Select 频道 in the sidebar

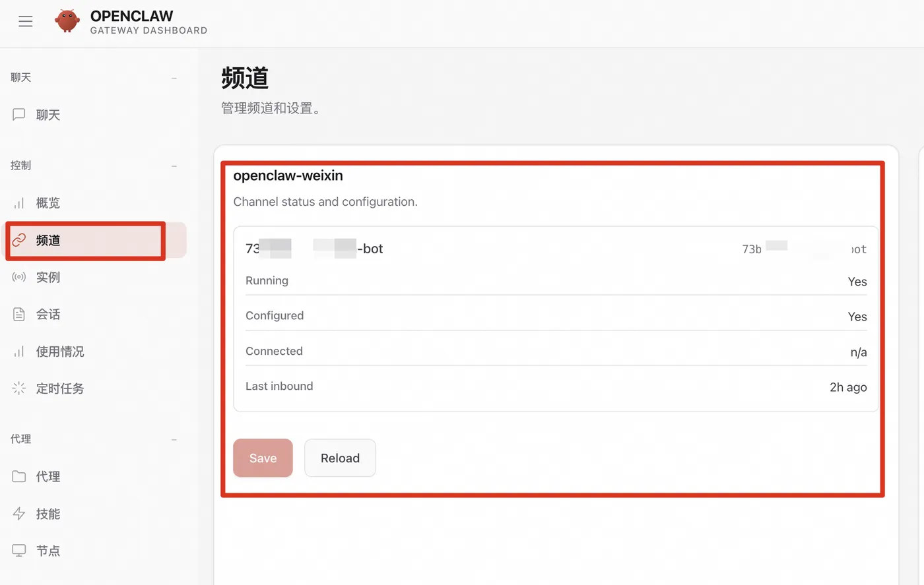point(96,240)
